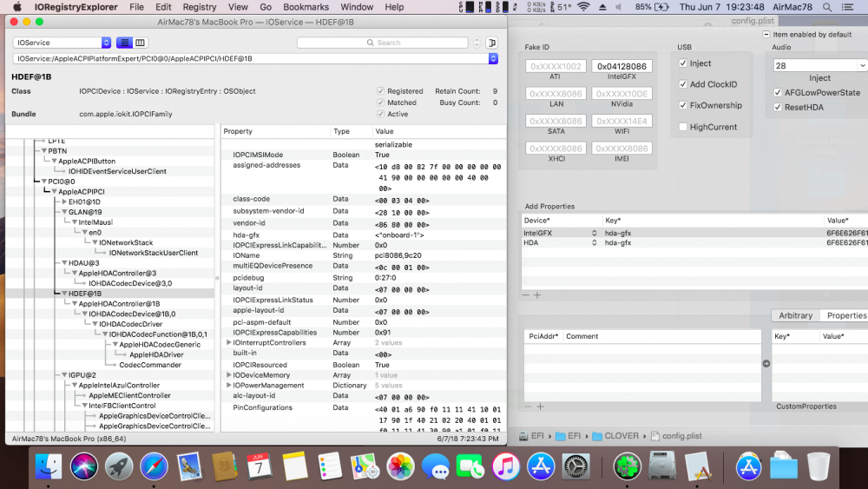Switch to list view in IORegistryExplorer toolbar
The width and height of the screenshot is (868, 489).
[x=124, y=43]
